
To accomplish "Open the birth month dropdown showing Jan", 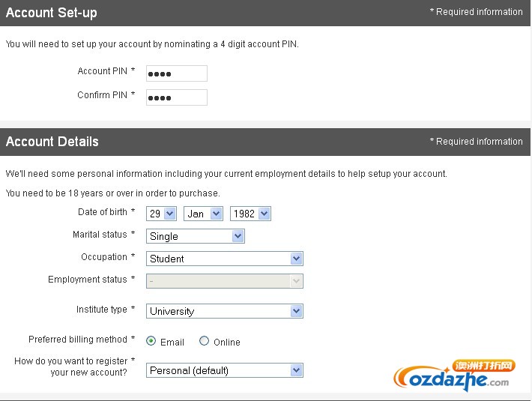I will [x=203, y=214].
